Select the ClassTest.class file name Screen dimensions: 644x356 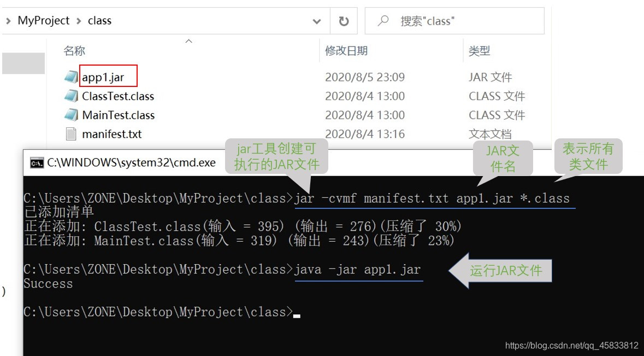[x=118, y=96]
